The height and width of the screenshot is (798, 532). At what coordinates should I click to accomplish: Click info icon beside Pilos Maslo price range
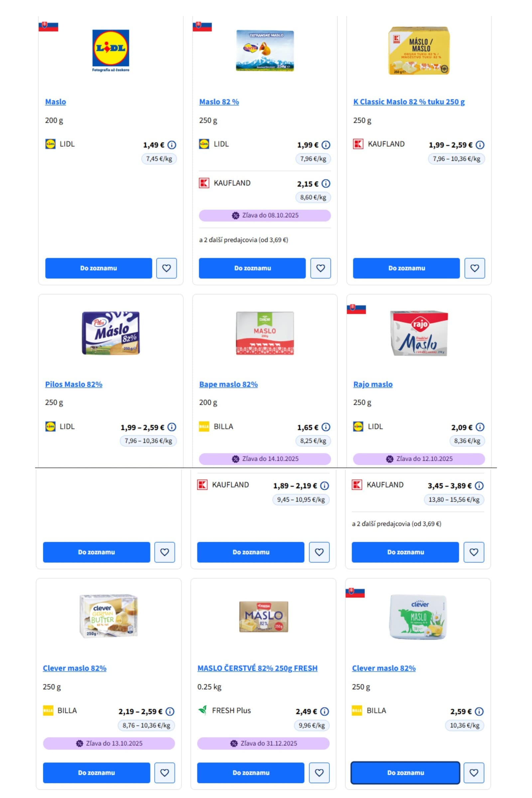[x=172, y=427]
